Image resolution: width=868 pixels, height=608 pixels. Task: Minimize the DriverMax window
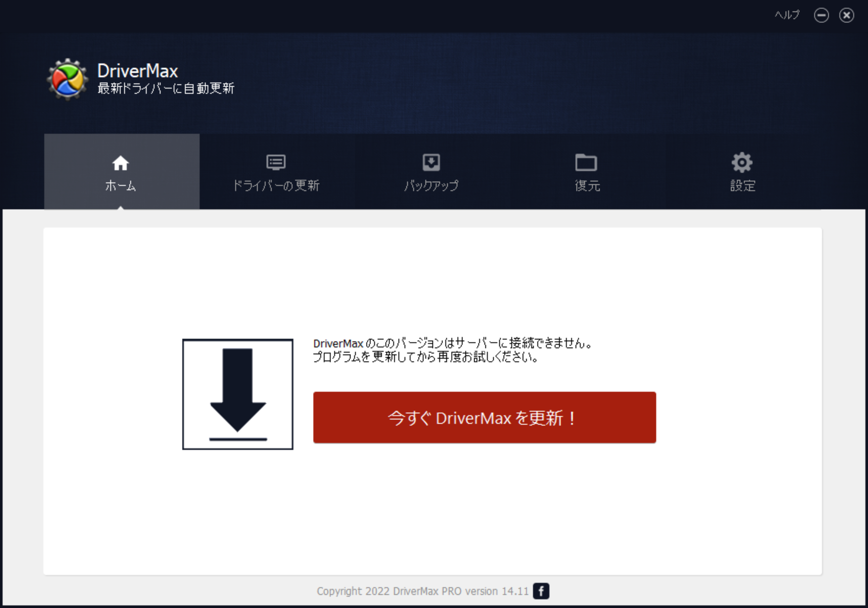click(821, 16)
